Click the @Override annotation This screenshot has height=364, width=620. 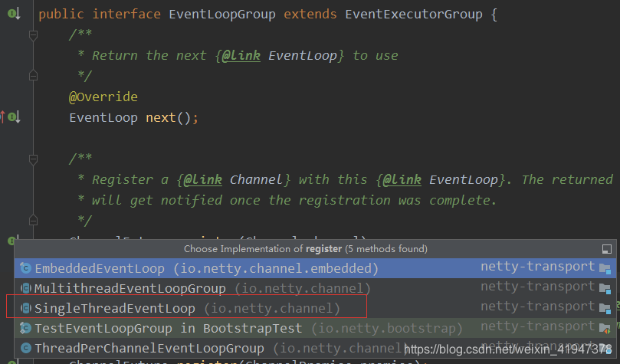(x=103, y=97)
